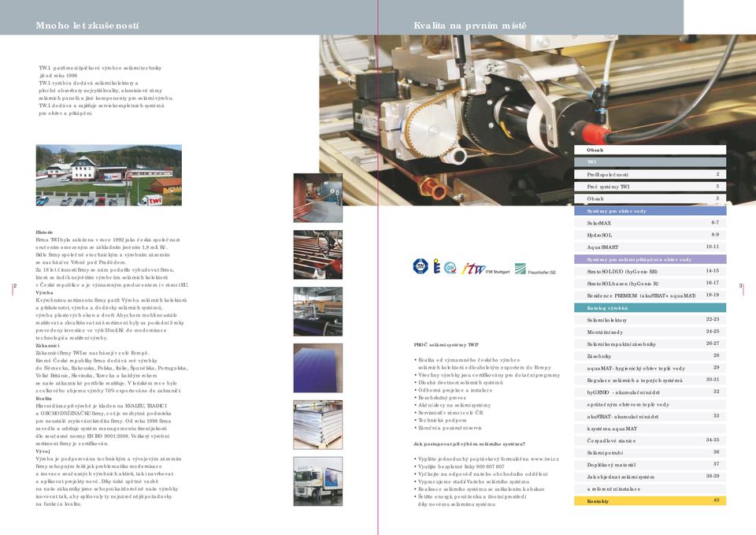Viewport: 756px width, 535px height.
Task: Go to 'Zásobníky' page 28 entry
Action: click(650, 356)
